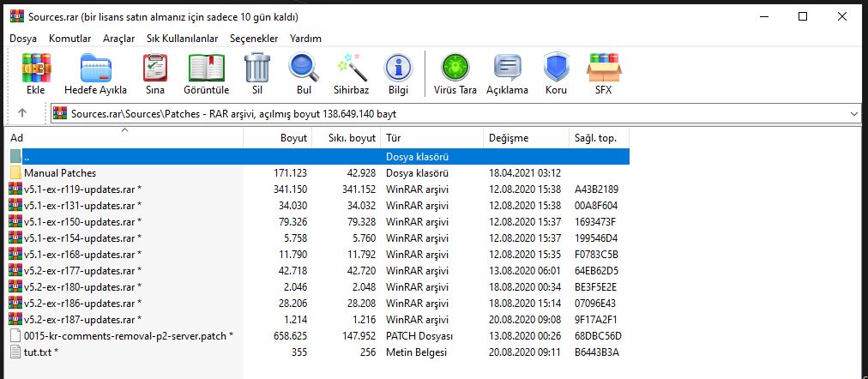Click the v5.2-ex-r177-updates.rar archive icon
The height and width of the screenshot is (379, 868).
click(x=15, y=271)
